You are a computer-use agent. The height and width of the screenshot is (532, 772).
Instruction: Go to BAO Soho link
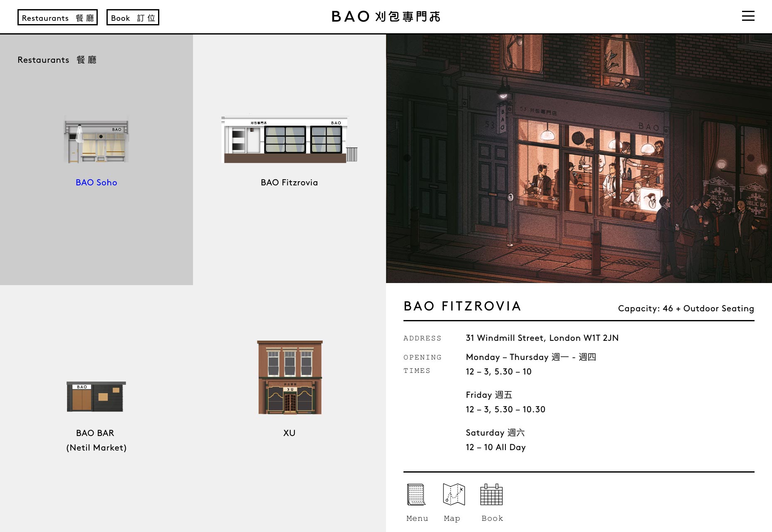point(96,182)
